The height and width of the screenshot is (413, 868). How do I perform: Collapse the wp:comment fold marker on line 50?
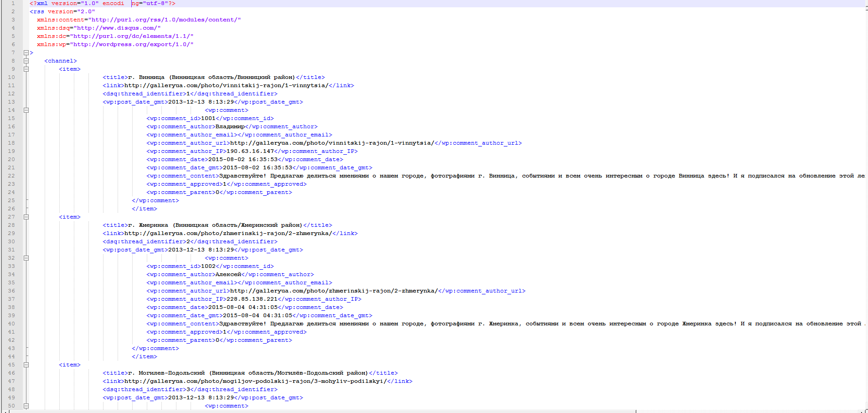click(x=26, y=406)
